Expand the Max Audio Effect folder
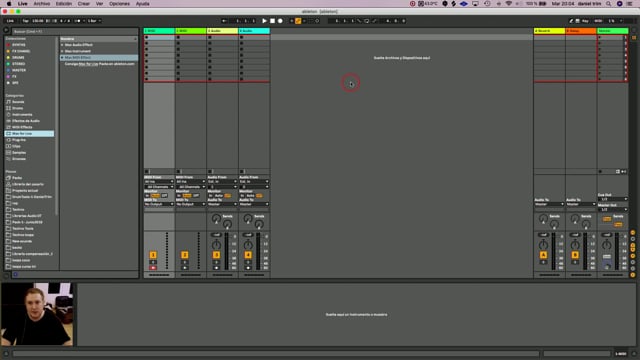Image resolution: width=640 pixels, height=360 pixels. click(x=62, y=45)
